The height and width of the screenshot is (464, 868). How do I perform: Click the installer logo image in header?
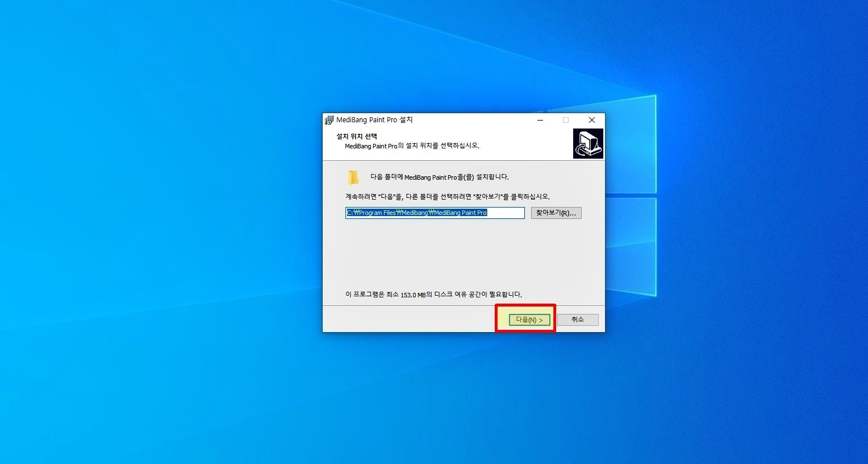(x=588, y=143)
